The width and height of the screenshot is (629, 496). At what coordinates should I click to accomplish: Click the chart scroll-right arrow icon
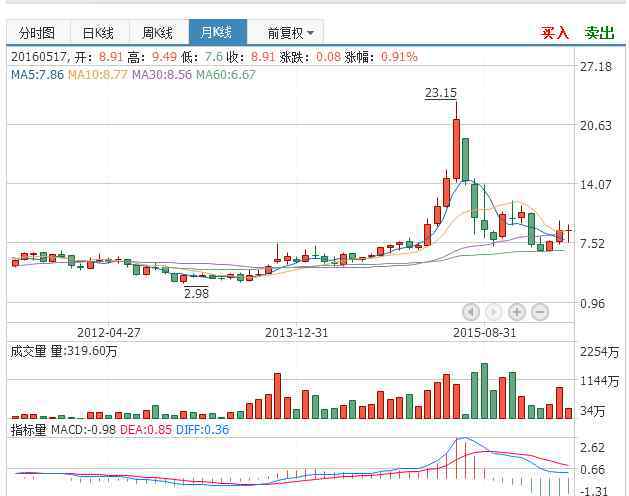tap(494, 312)
